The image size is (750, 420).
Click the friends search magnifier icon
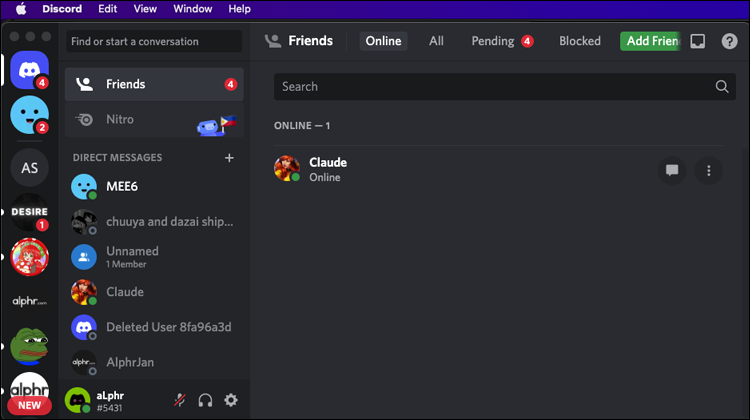722,87
